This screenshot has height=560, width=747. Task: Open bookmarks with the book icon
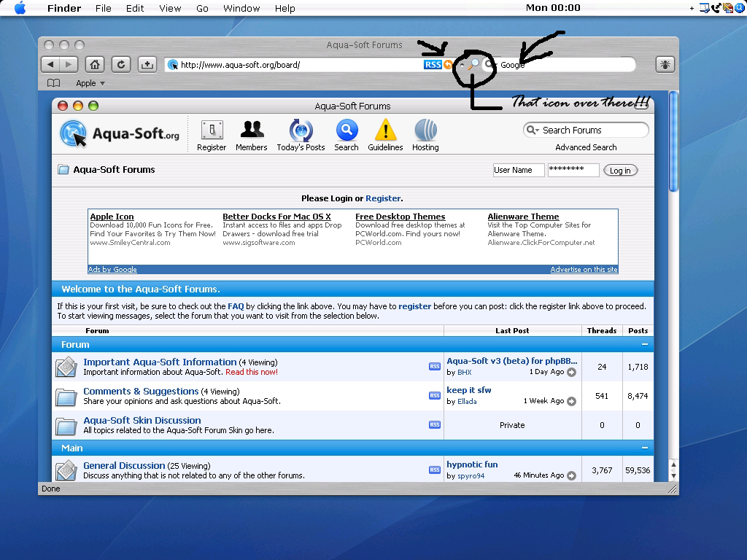click(x=54, y=83)
